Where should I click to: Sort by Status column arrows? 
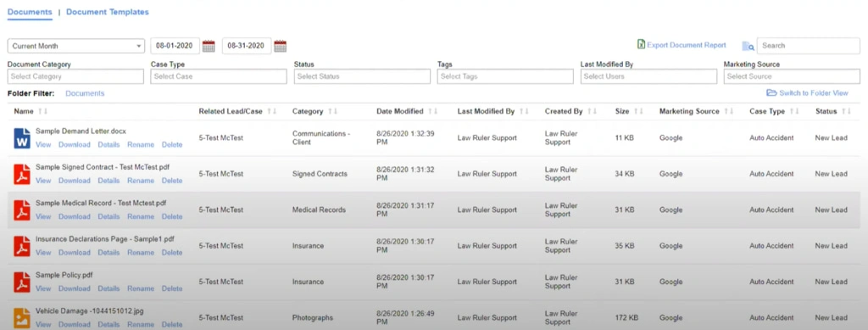(846, 111)
